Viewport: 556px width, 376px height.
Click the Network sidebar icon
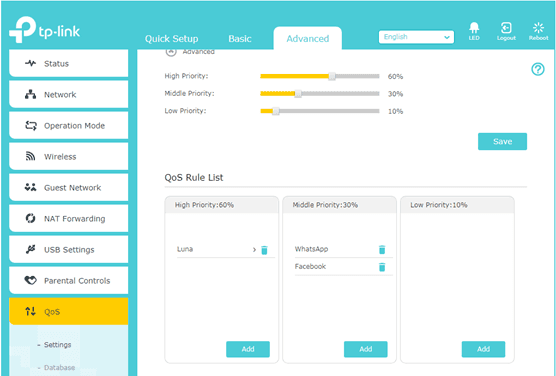pos(30,94)
